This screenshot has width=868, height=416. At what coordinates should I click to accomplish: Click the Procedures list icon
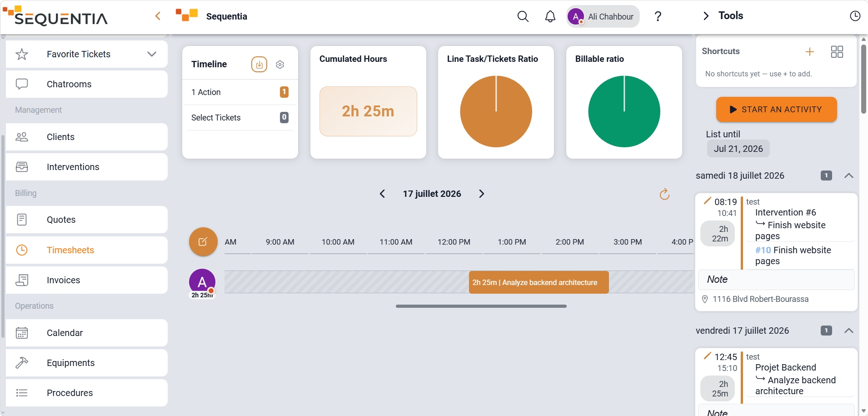click(x=22, y=393)
